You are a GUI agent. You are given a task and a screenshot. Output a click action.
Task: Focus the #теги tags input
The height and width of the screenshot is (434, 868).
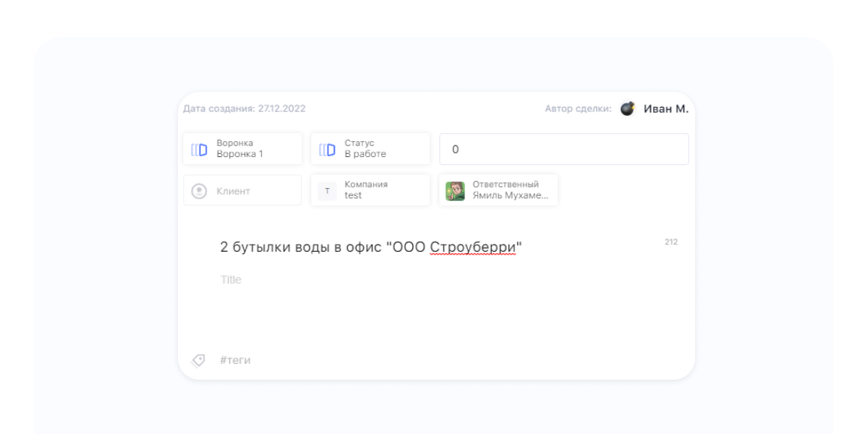(x=236, y=360)
